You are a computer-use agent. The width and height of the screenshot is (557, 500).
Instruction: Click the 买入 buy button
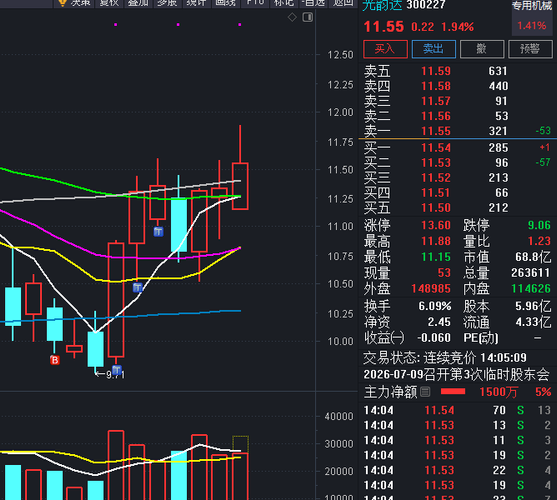click(x=385, y=49)
